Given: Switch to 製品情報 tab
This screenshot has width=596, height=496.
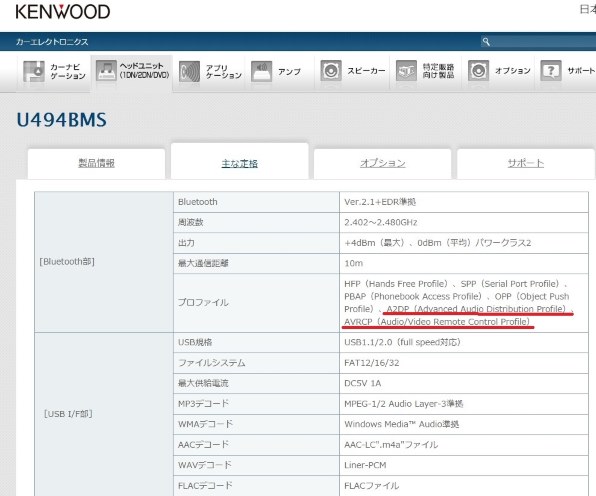Looking at the screenshot, I should point(97,163).
